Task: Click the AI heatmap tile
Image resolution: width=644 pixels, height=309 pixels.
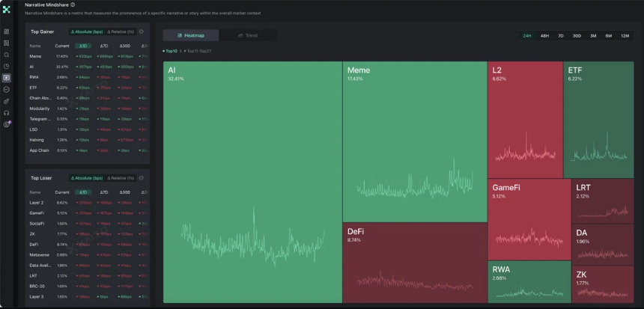Action: pyautogui.click(x=252, y=183)
